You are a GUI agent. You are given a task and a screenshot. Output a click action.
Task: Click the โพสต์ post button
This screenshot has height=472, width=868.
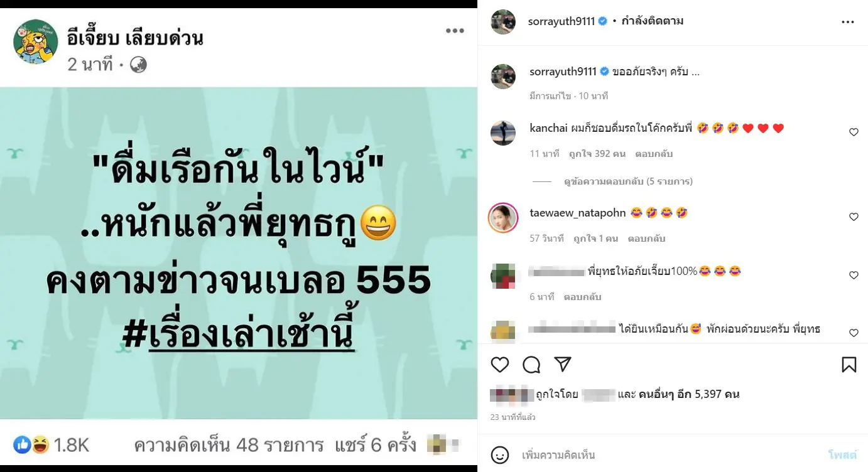840,455
